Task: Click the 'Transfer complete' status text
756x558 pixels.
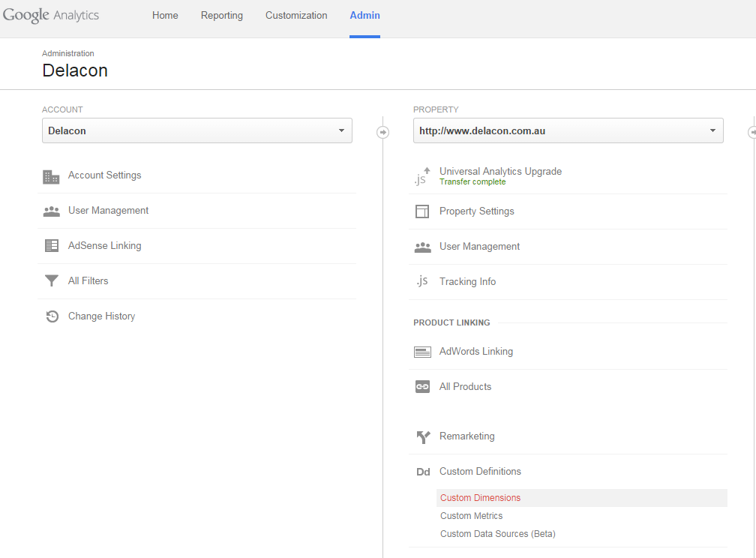Action: pyautogui.click(x=472, y=181)
